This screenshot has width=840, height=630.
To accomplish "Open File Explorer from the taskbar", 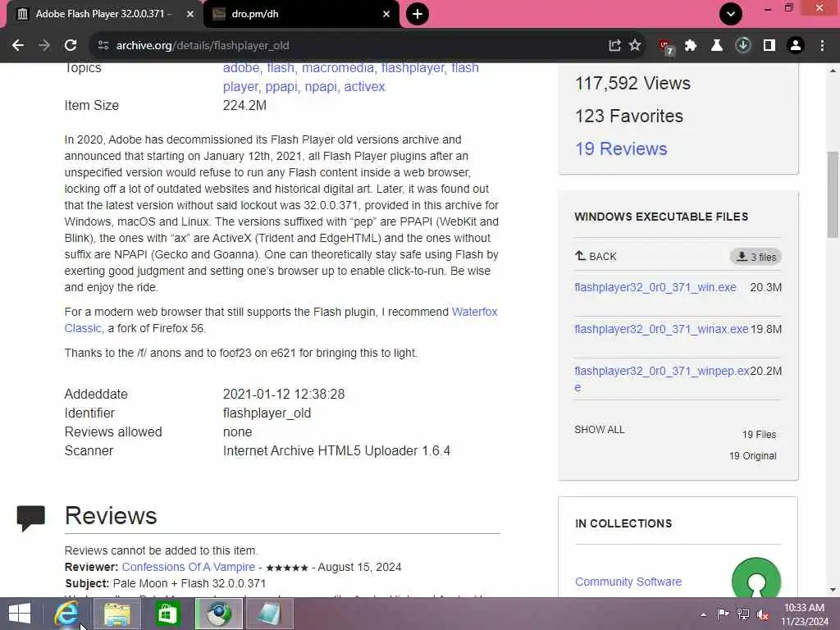I will (x=117, y=614).
